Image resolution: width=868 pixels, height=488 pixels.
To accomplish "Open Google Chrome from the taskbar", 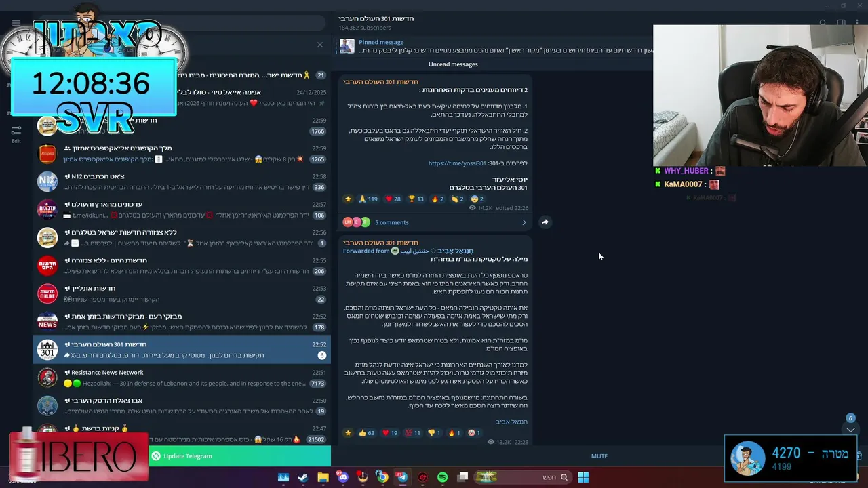I will click(x=382, y=477).
